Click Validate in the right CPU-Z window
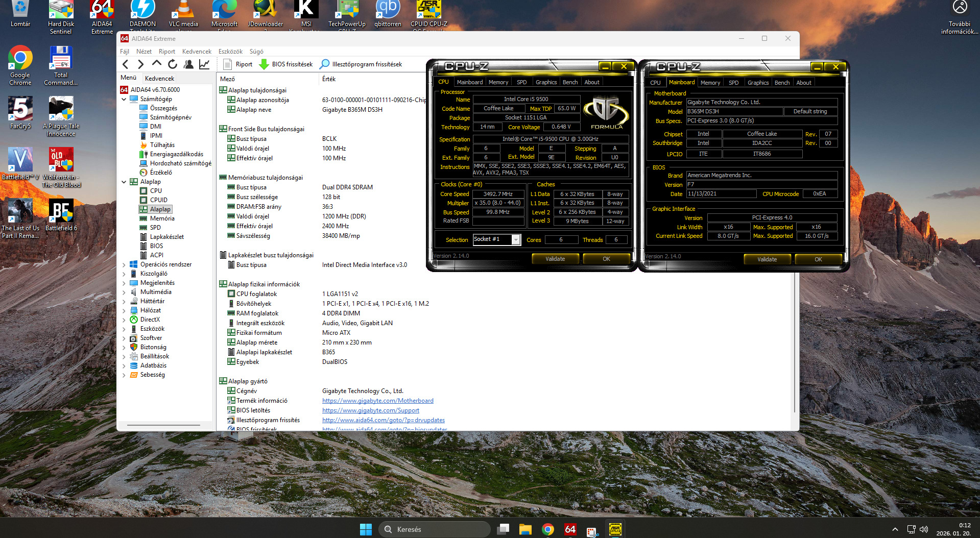Viewport: 980px width, 538px height. [x=767, y=259]
